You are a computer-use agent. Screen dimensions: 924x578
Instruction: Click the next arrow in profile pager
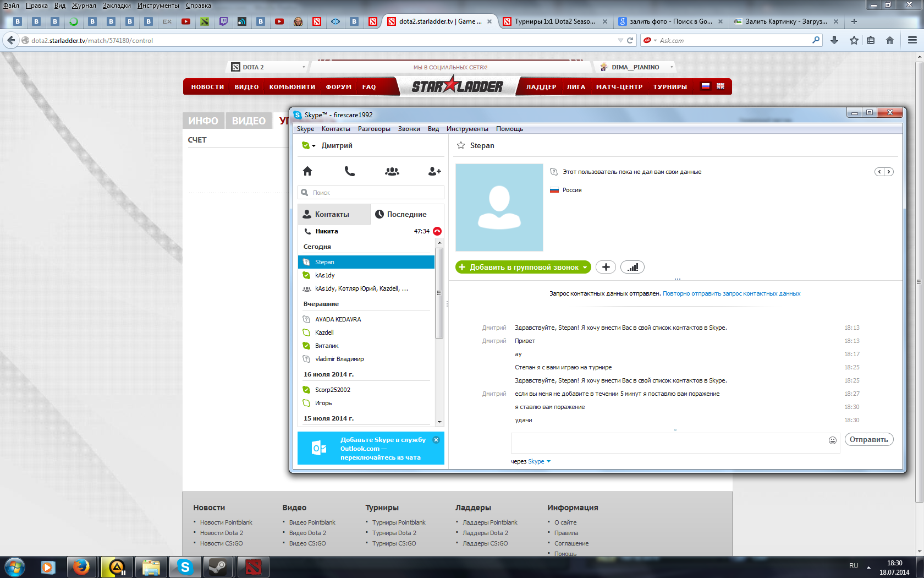coord(889,172)
